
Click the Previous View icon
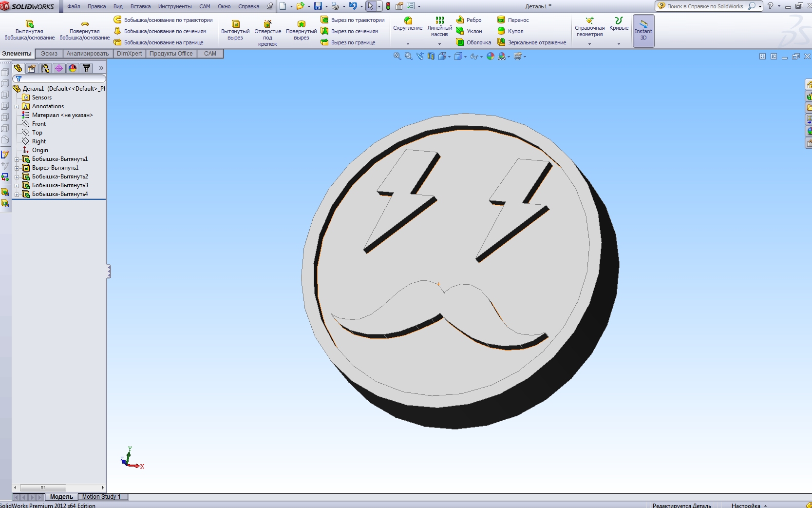[420, 57]
